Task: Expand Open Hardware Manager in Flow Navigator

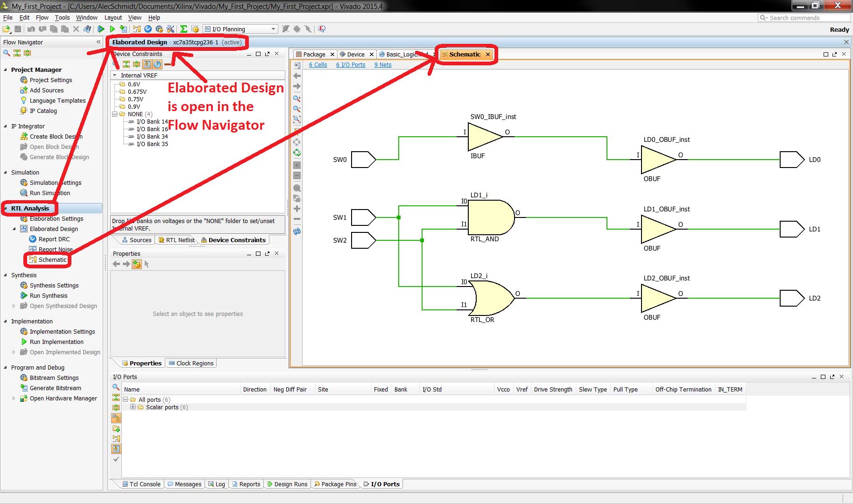Action: pos(14,398)
